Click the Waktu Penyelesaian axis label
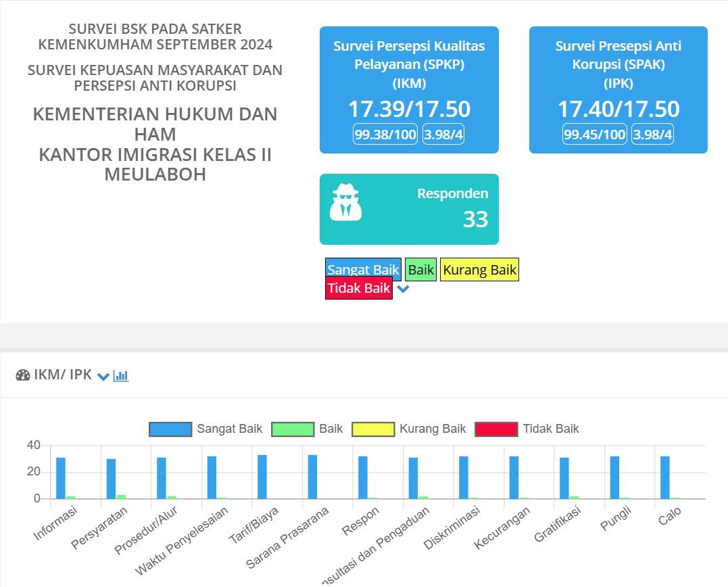 pos(182,540)
